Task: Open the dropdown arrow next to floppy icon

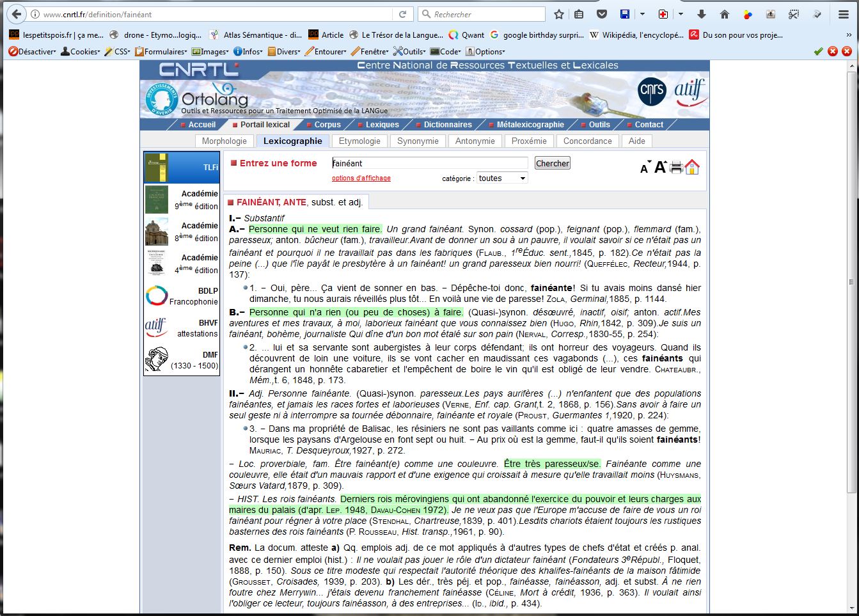Action: 643,14
